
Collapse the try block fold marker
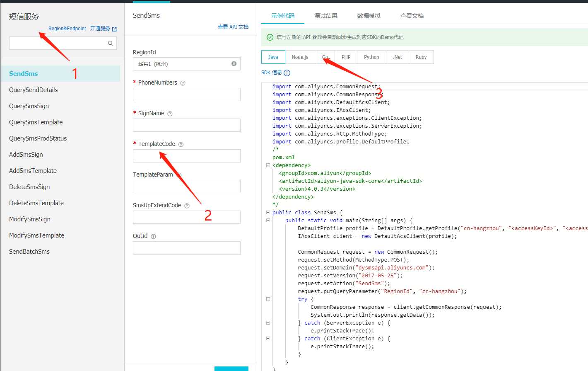(268, 299)
